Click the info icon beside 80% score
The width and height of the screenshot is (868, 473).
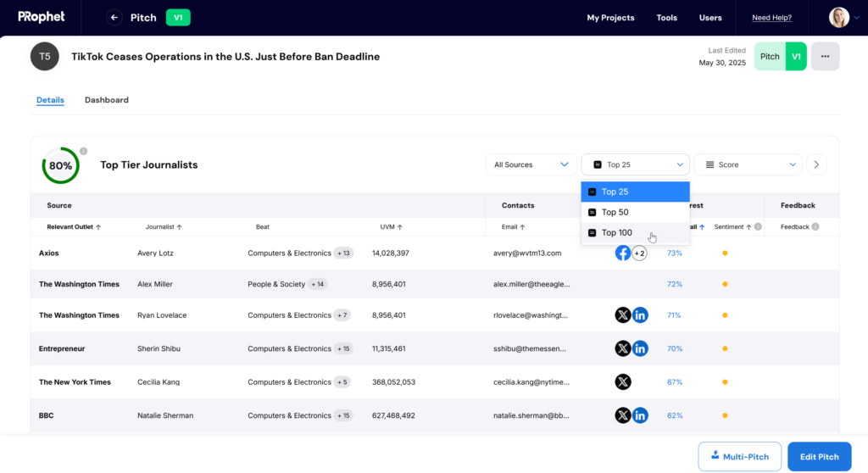coord(83,151)
